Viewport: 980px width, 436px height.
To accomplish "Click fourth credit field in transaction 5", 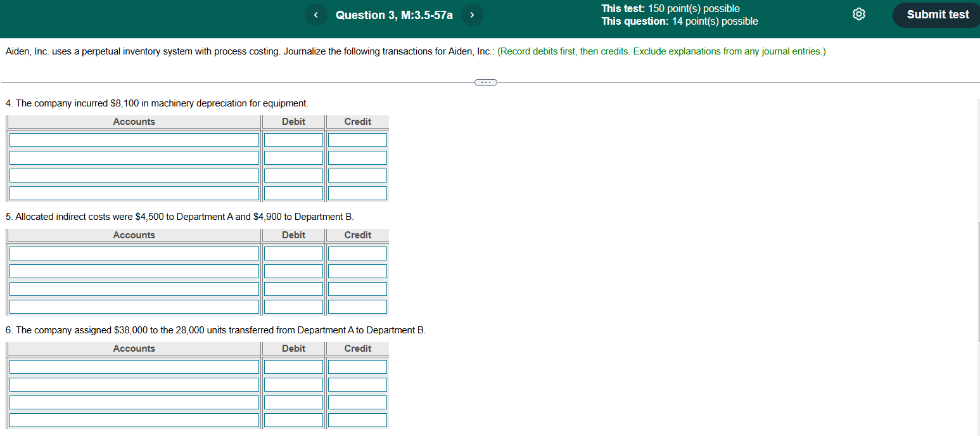I will pyautogui.click(x=357, y=307).
